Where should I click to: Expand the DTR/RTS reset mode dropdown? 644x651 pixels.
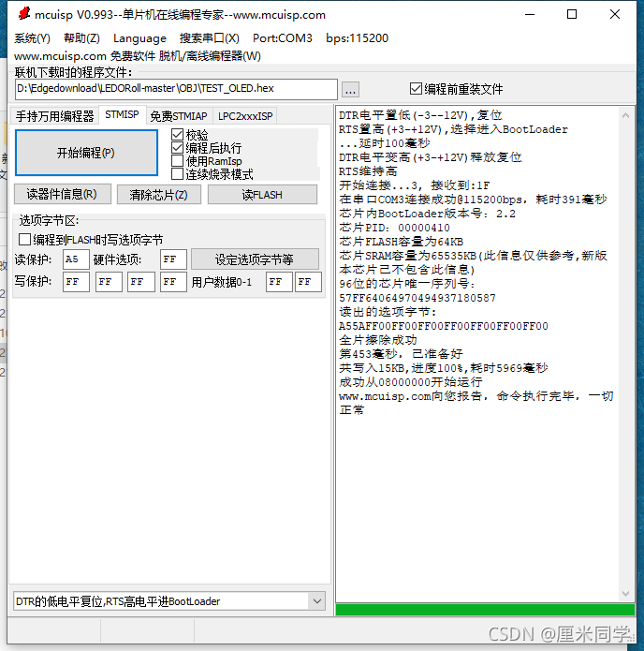(317, 601)
